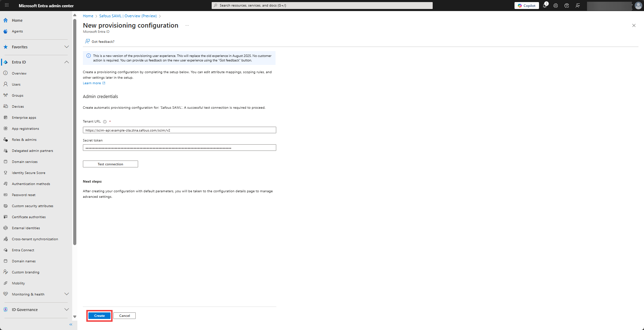Open the user account avatar
This screenshot has height=330, width=644.
tap(638, 6)
